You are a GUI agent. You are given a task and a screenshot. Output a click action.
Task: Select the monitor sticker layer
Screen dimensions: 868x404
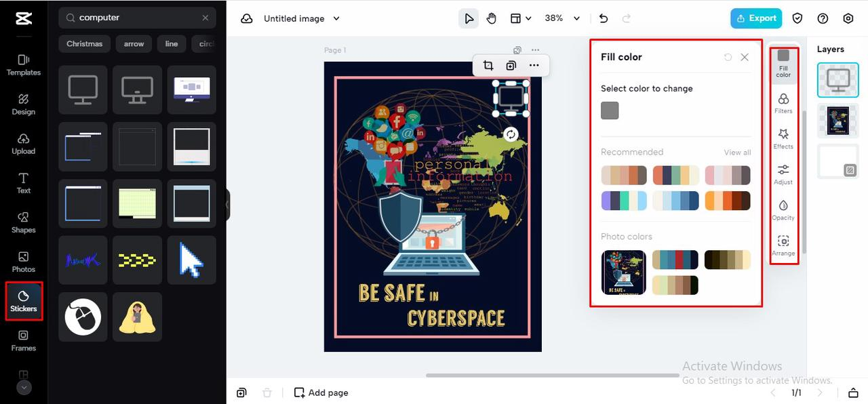[837, 80]
